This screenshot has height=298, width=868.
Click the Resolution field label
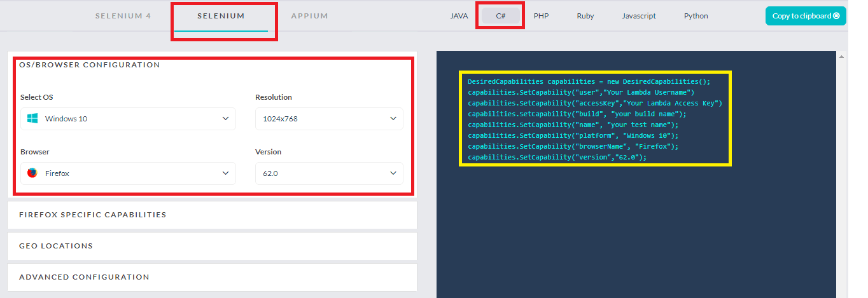[274, 97]
